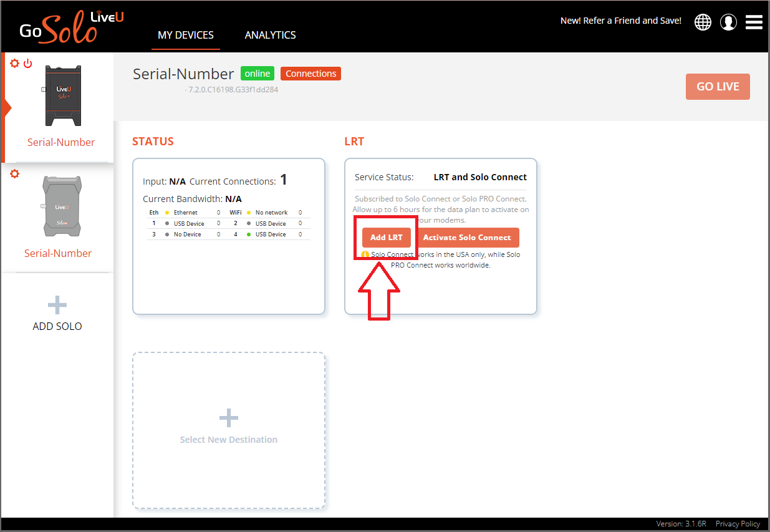Click the LRT and Solo Connect status value
770x532 pixels.
(480, 177)
